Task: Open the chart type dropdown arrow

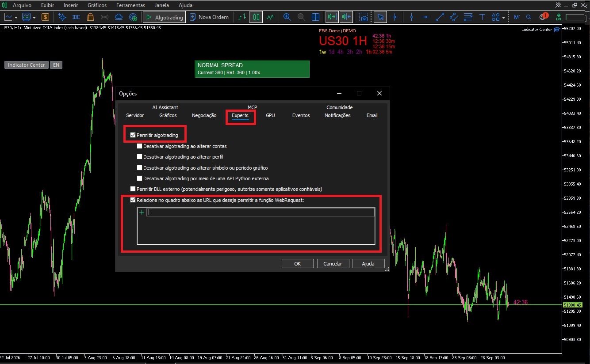Action: click(16, 17)
